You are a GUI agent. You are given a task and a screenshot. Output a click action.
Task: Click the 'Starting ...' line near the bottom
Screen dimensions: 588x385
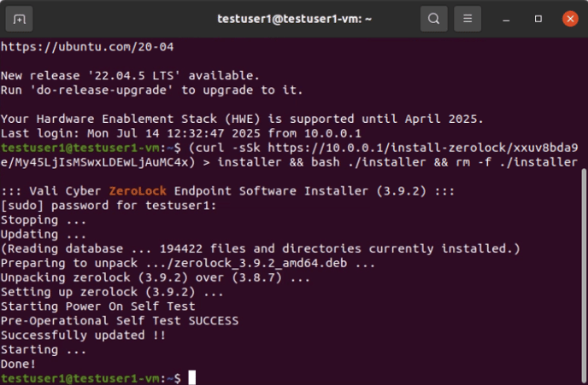tap(44, 350)
